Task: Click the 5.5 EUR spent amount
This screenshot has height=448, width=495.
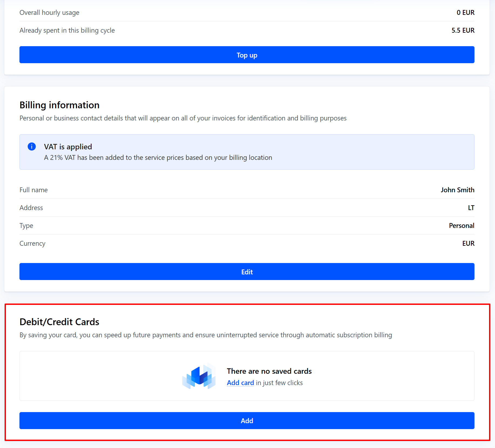Action: 463,30
